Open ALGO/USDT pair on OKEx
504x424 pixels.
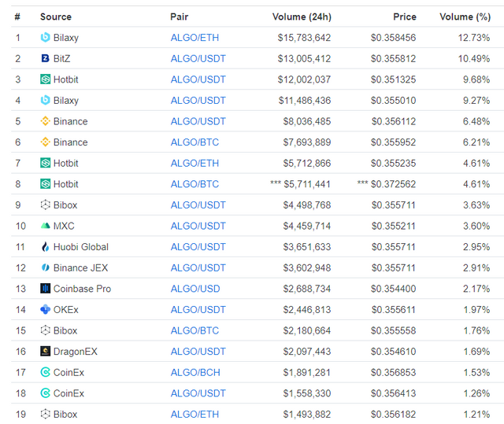(198, 309)
